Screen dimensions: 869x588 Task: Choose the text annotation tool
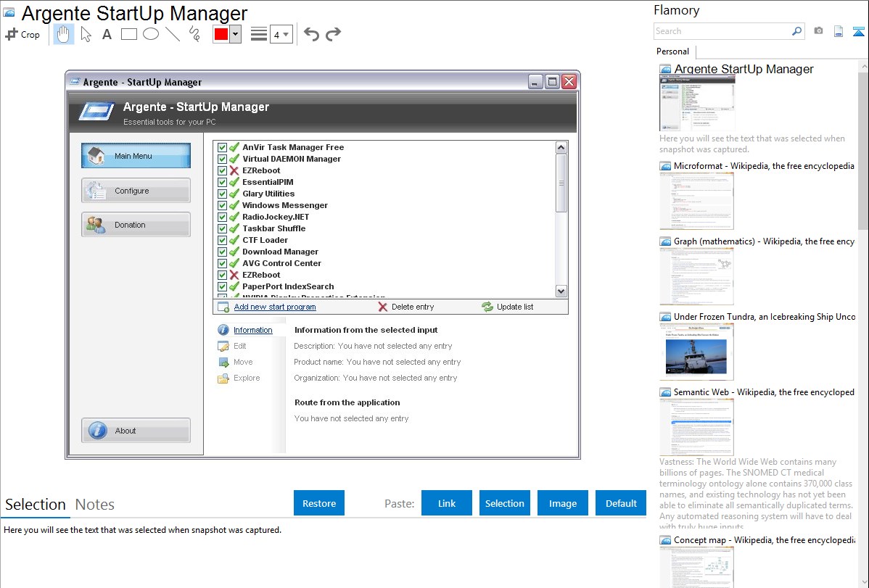(107, 34)
